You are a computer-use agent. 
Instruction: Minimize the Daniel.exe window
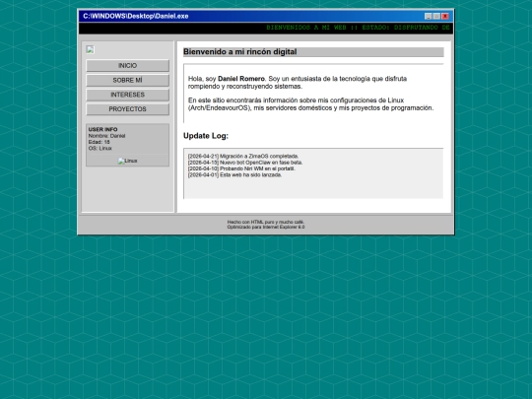pyautogui.click(x=429, y=17)
